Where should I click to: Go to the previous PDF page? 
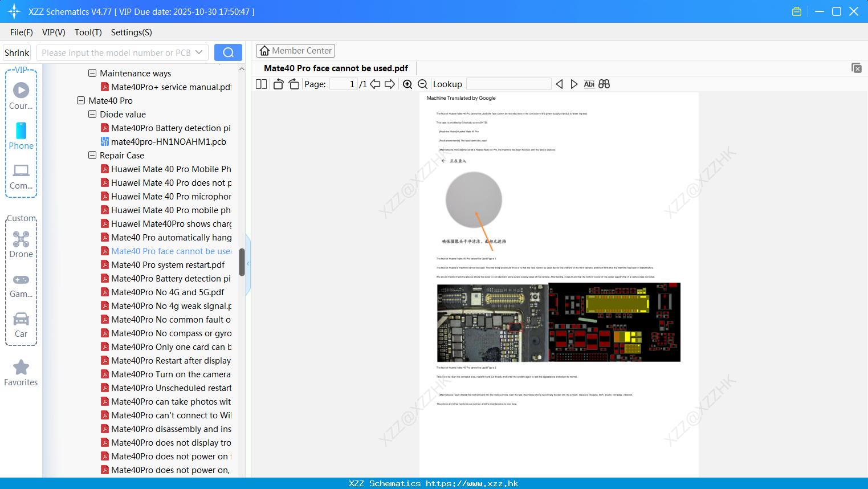pyautogui.click(x=375, y=84)
